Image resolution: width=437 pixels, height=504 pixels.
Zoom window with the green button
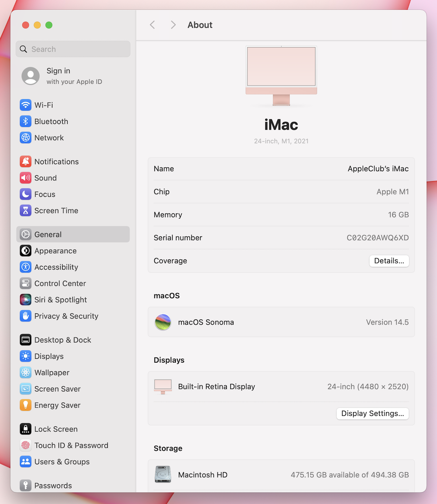click(x=49, y=25)
